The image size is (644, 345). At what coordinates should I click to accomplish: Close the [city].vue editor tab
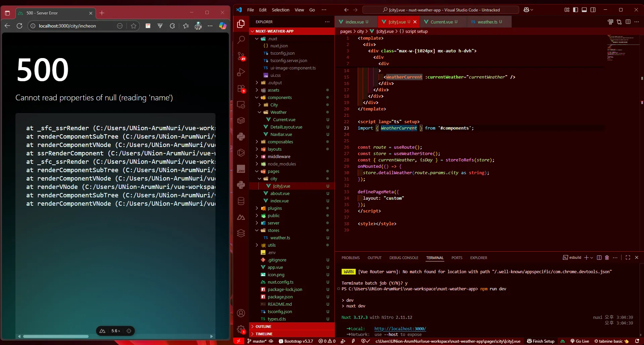click(x=415, y=22)
